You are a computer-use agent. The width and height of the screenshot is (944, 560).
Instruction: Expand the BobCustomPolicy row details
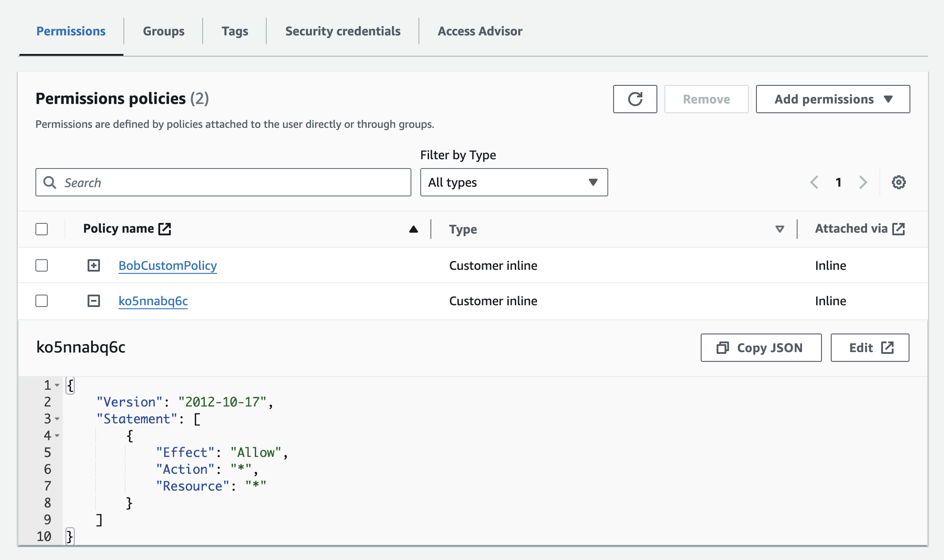coord(94,265)
